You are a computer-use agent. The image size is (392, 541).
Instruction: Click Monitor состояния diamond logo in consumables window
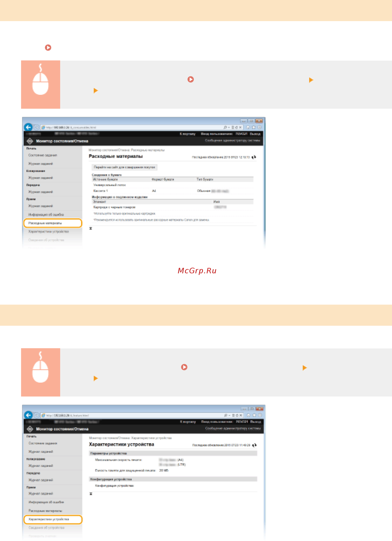click(30, 141)
